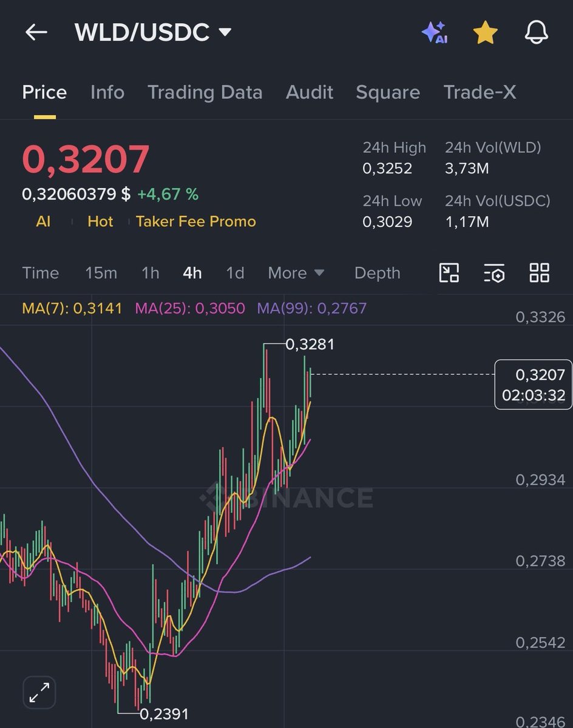Click the 0,2738 price axis label
Screen dimensions: 573x728
pyautogui.click(x=540, y=561)
